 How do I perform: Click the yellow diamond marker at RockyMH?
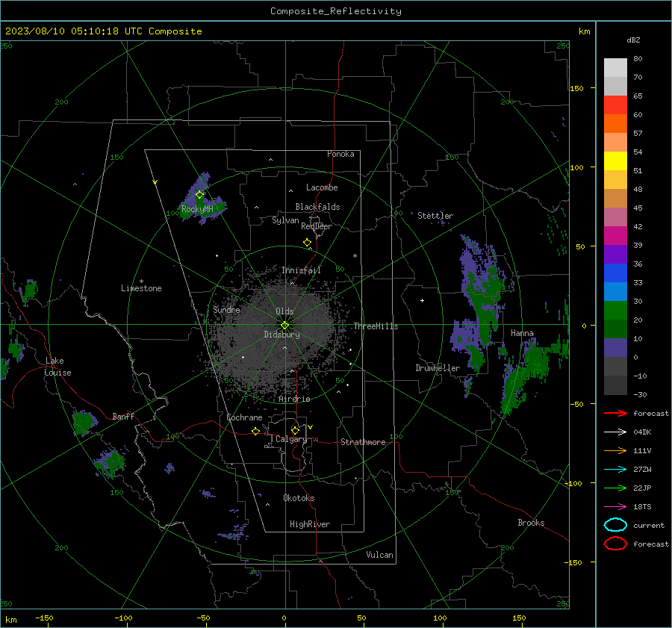[x=199, y=195]
